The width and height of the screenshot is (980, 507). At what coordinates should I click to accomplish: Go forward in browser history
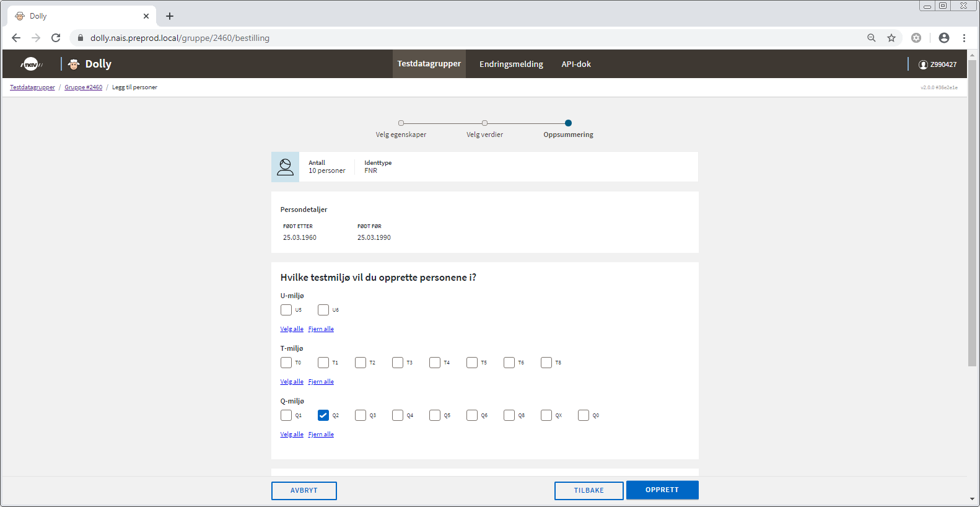click(36, 38)
